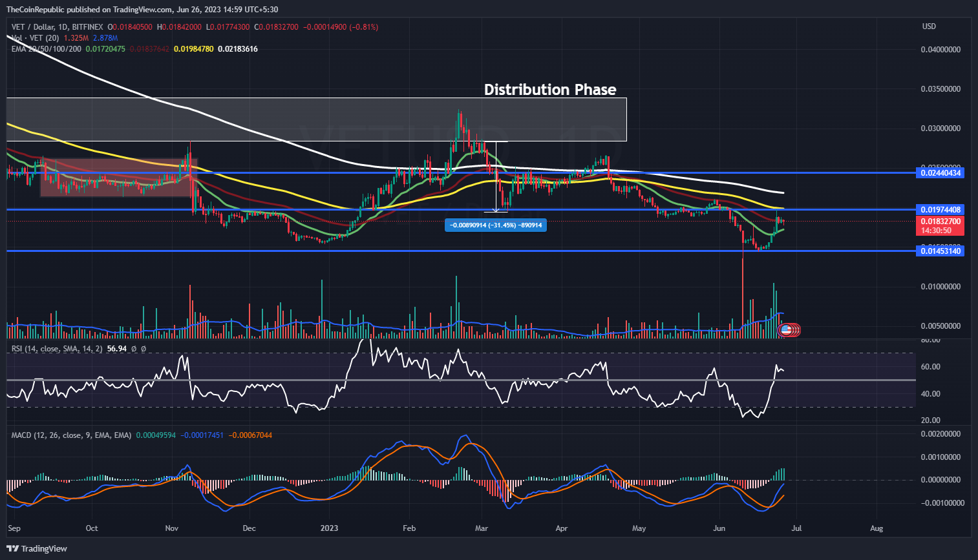Click the Jun label on the time axis
Screen dimensions: 978x560
pos(719,528)
